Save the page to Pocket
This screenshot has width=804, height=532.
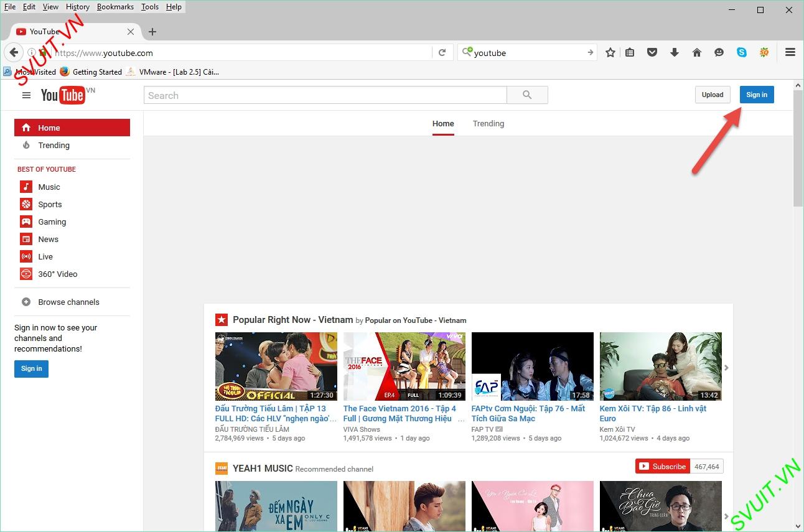[x=652, y=53]
